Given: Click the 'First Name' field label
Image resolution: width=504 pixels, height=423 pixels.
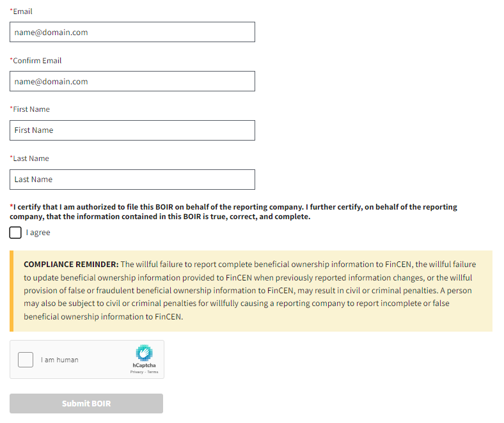Looking at the screenshot, I should [31, 109].
